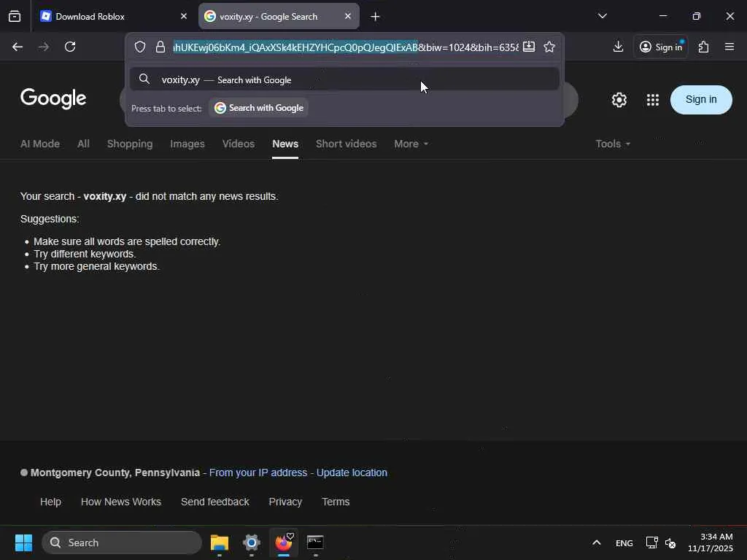Screen dimensions: 747x560
Task: Open a new tab
Action: (375, 17)
